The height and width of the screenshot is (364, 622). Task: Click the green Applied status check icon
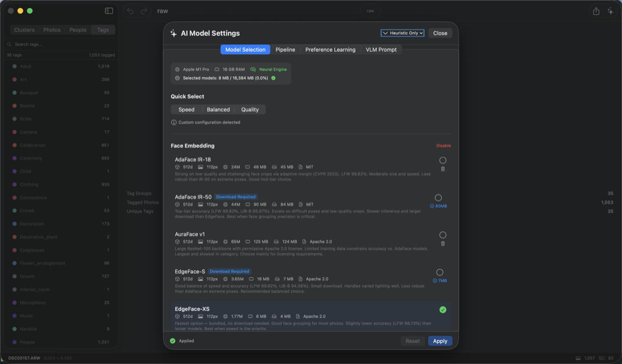[x=173, y=341]
